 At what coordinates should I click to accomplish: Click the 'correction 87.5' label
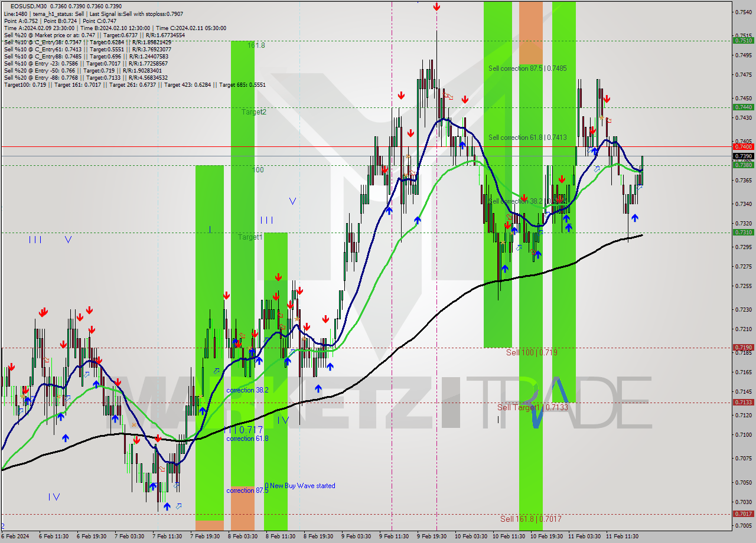(x=247, y=490)
